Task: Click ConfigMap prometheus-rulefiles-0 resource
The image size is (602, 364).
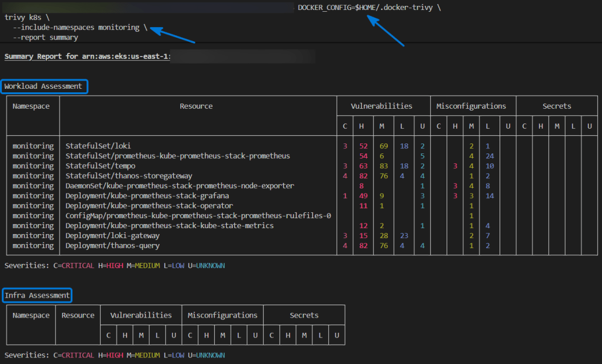Action: 198,216
